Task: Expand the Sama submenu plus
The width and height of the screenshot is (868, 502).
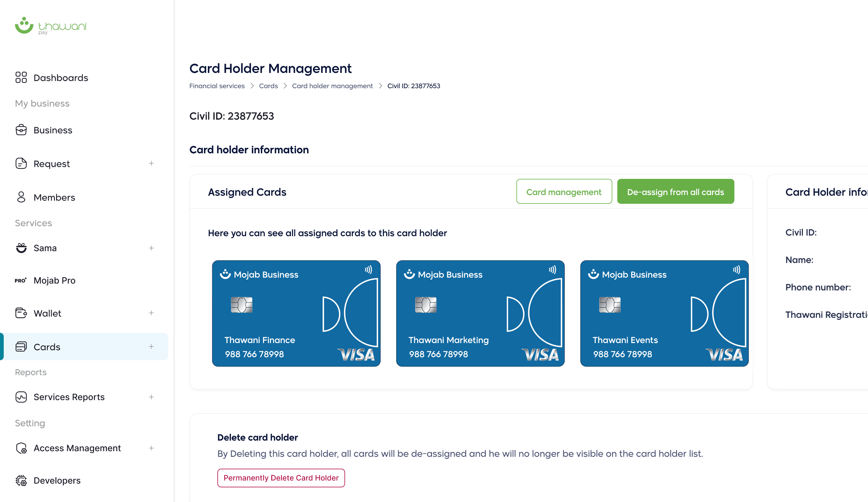Action: click(x=151, y=248)
